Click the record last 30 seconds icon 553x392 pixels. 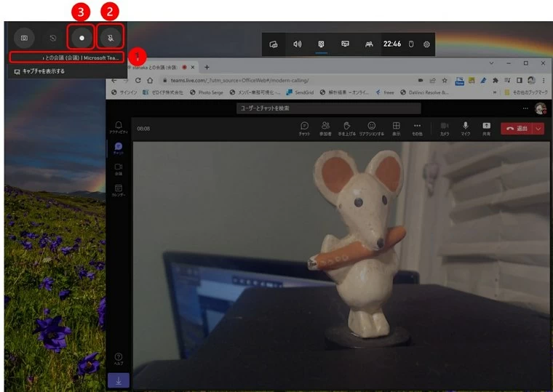click(53, 38)
